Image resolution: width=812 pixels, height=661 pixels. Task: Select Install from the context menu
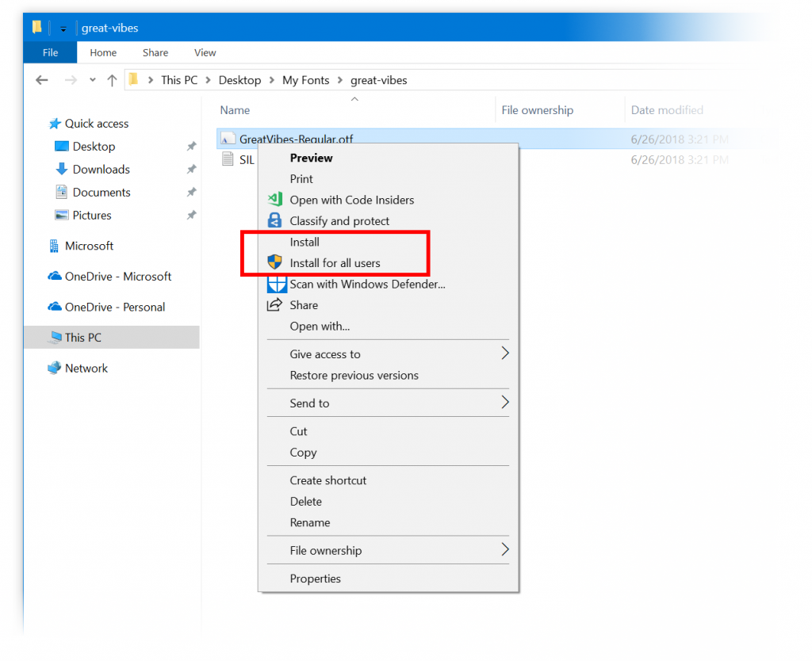point(304,242)
